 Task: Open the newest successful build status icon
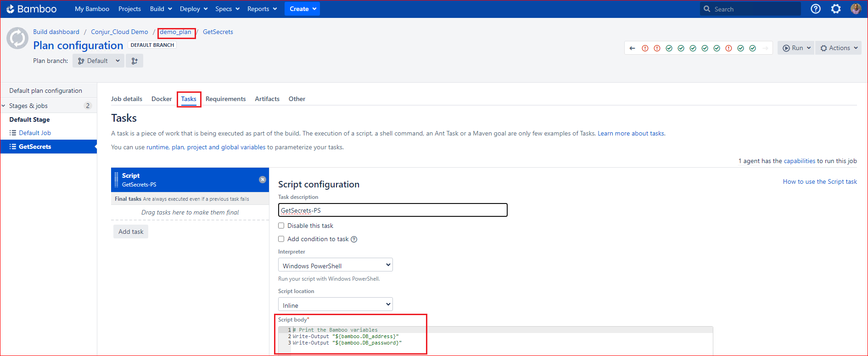point(752,48)
